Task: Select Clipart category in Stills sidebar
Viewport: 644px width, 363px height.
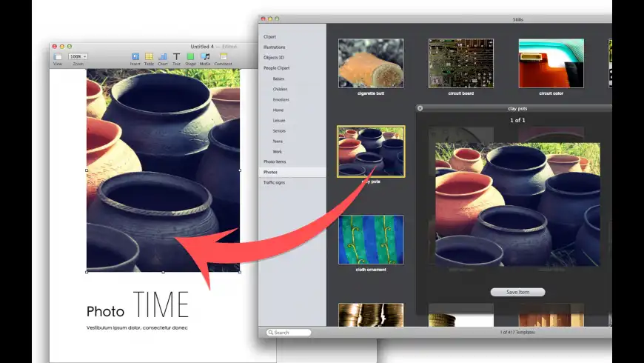Action: click(x=270, y=36)
